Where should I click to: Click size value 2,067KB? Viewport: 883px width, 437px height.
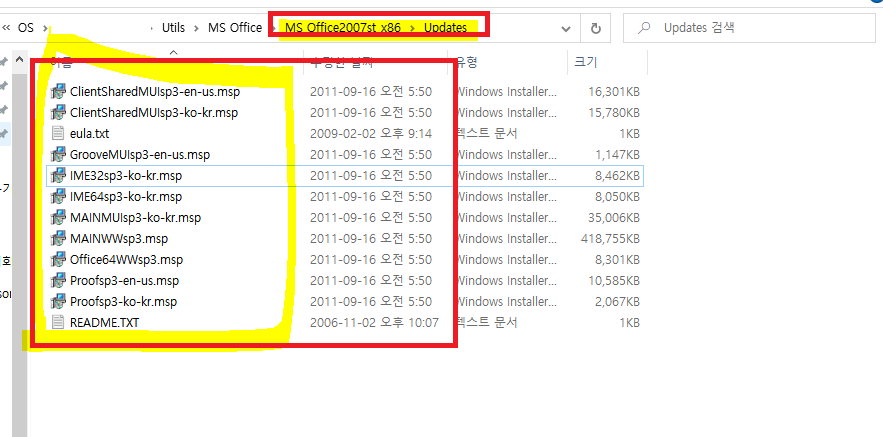pos(617,302)
